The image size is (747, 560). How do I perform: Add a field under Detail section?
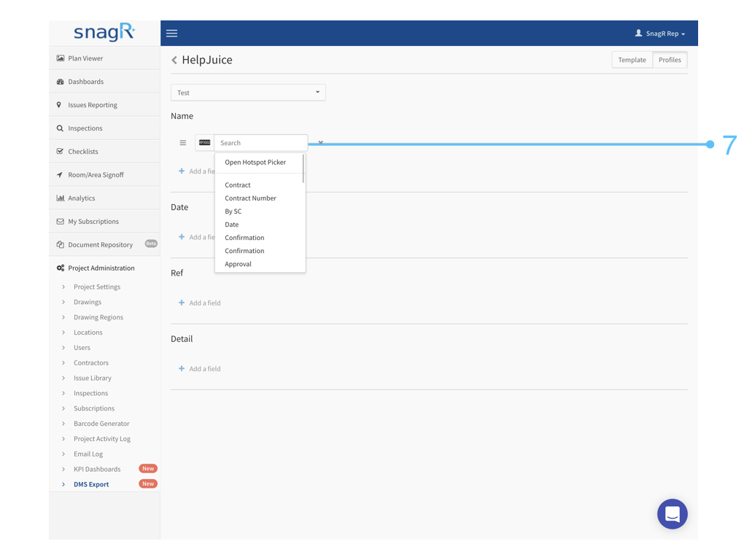200,368
